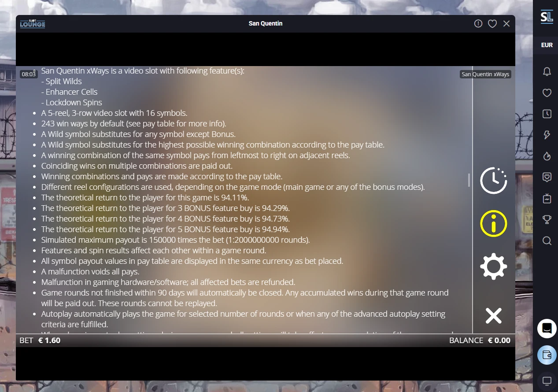Open the report issue exclamation icon
Image resolution: width=558 pixels, height=392 pixels.
click(x=478, y=24)
